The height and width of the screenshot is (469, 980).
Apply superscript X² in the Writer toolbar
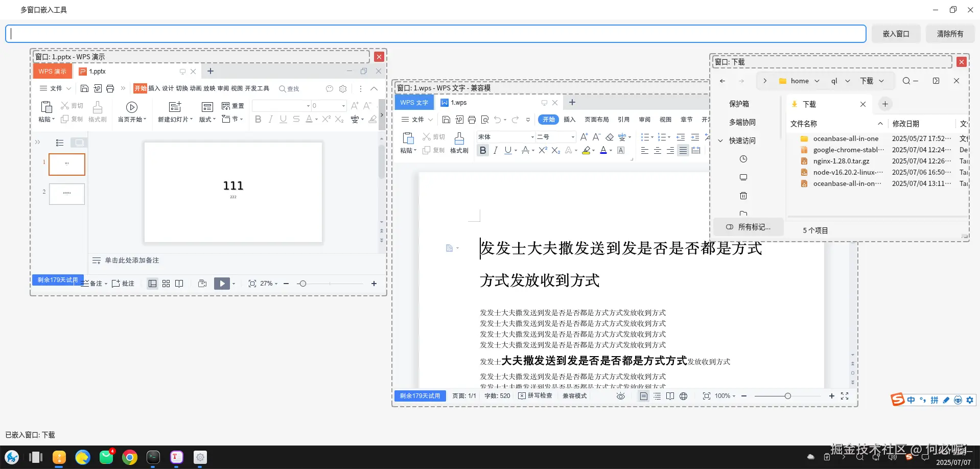tap(542, 150)
